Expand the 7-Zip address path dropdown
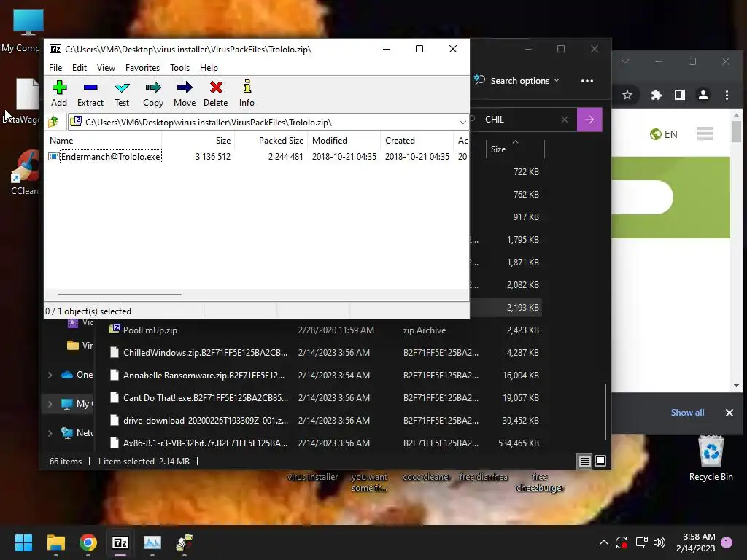Image resolution: width=747 pixels, height=560 pixels. [x=462, y=122]
